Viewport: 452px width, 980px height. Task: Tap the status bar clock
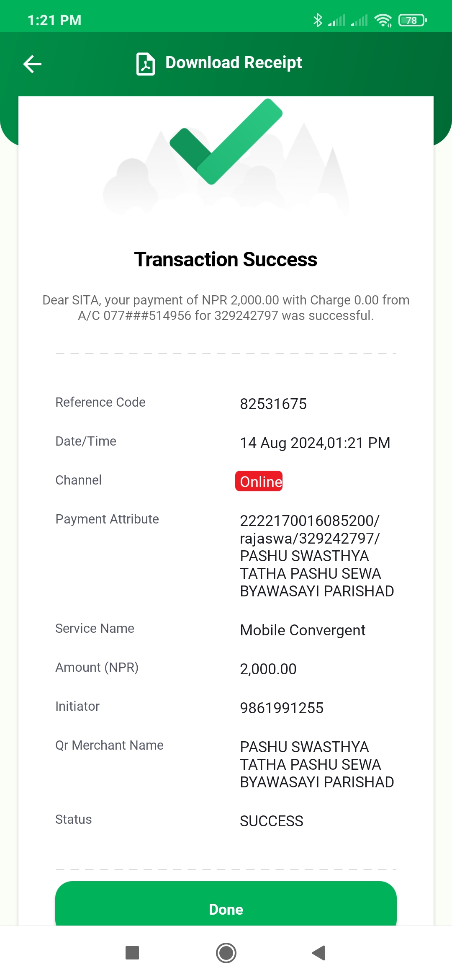coord(54,20)
